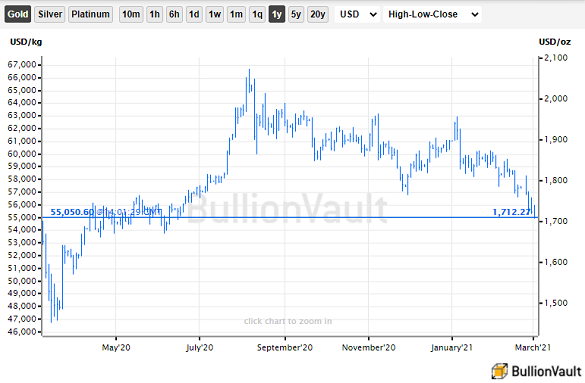585x383 pixels.
Task: Select the 1y time range
Action: [x=277, y=15]
